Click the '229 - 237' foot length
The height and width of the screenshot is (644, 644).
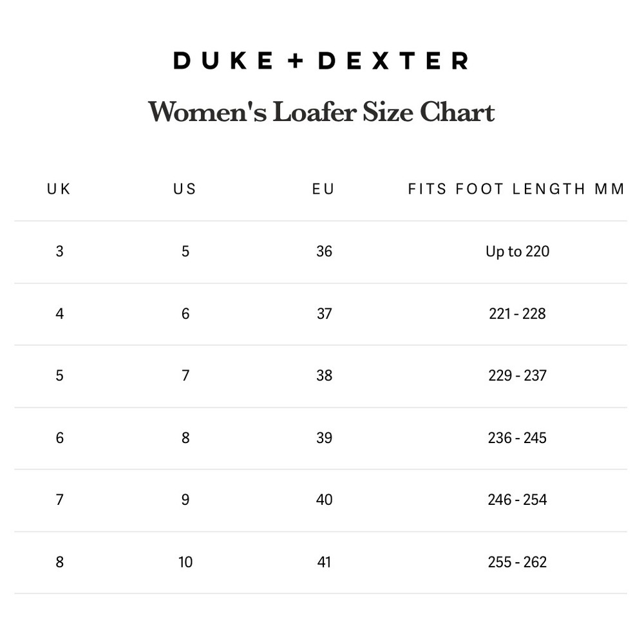tap(517, 375)
